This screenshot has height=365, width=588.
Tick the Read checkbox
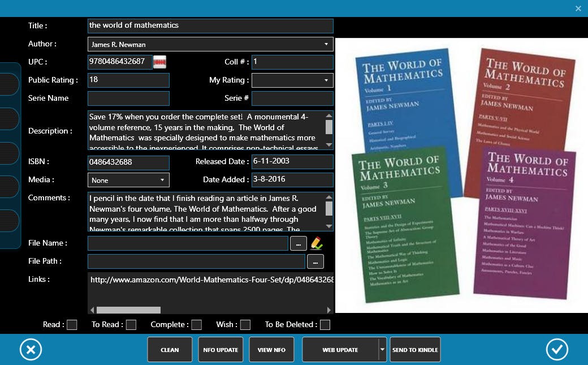coord(72,325)
